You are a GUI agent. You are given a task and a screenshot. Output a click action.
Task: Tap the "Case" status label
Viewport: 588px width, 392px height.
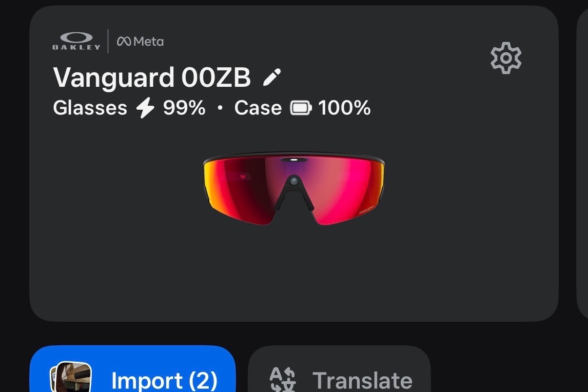(258, 108)
